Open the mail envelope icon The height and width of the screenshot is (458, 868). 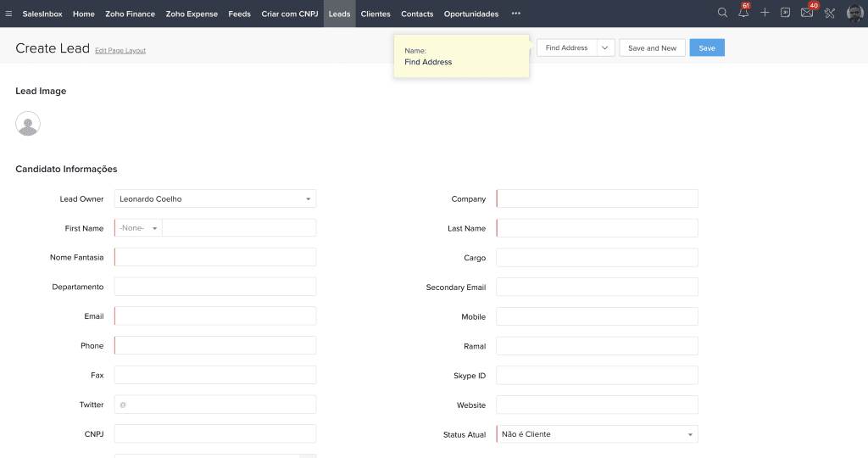click(807, 14)
